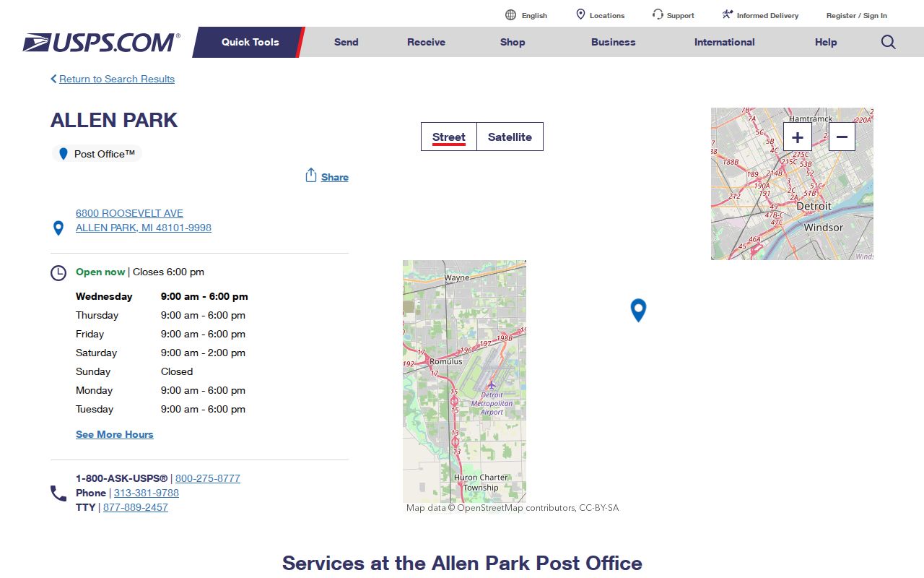Viewport: 924px width, 578px height.
Task: Click the back chevron before Return to Search
Action: [x=53, y=79]
